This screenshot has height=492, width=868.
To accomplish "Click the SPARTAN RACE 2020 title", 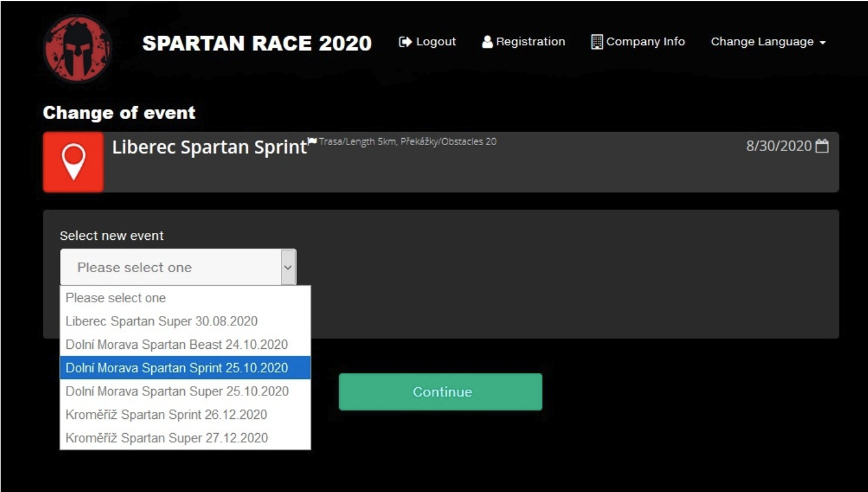I will (x=257, y=43).
